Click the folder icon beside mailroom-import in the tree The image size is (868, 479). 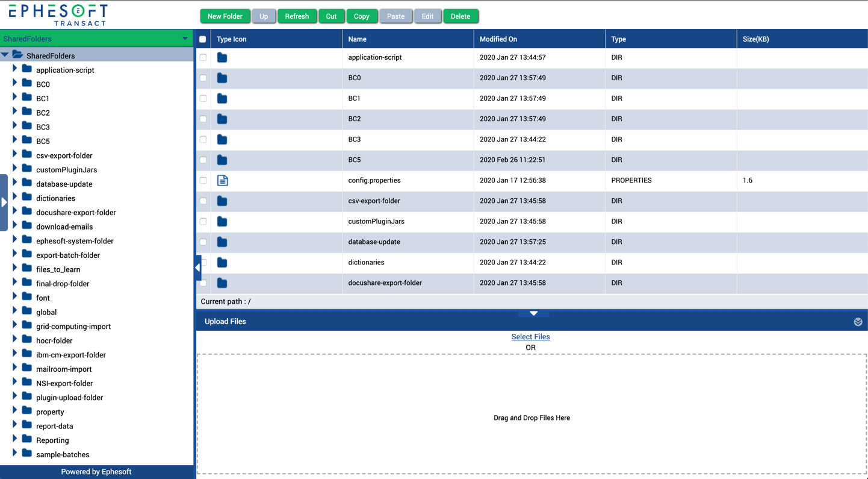(26, 368)
